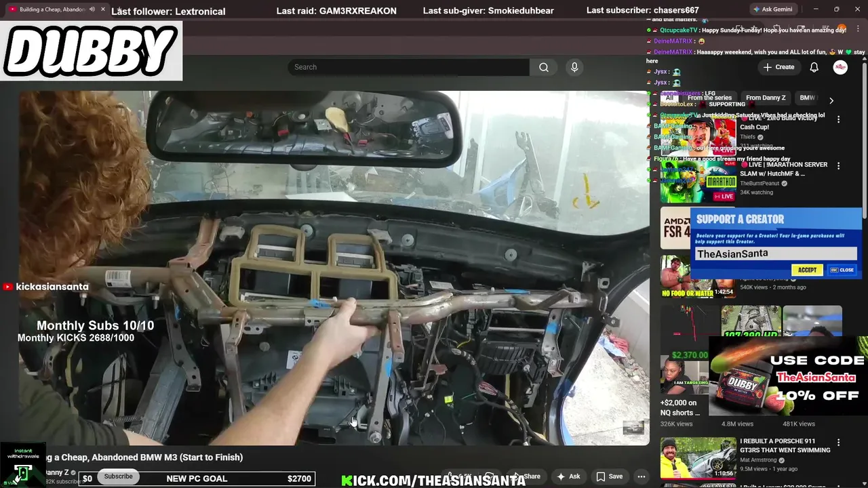Screen dimensions: 868x488
Task: Click the Ask button below video
Action: [x=568, y=476]
